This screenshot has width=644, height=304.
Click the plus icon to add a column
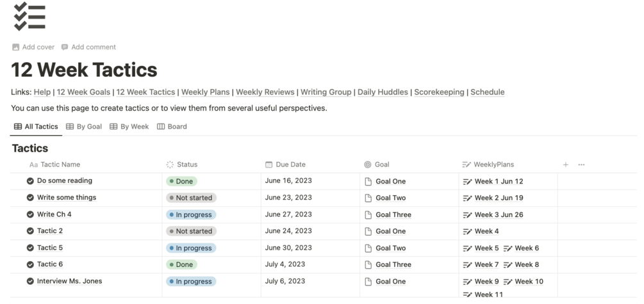[x=566, y=164]
